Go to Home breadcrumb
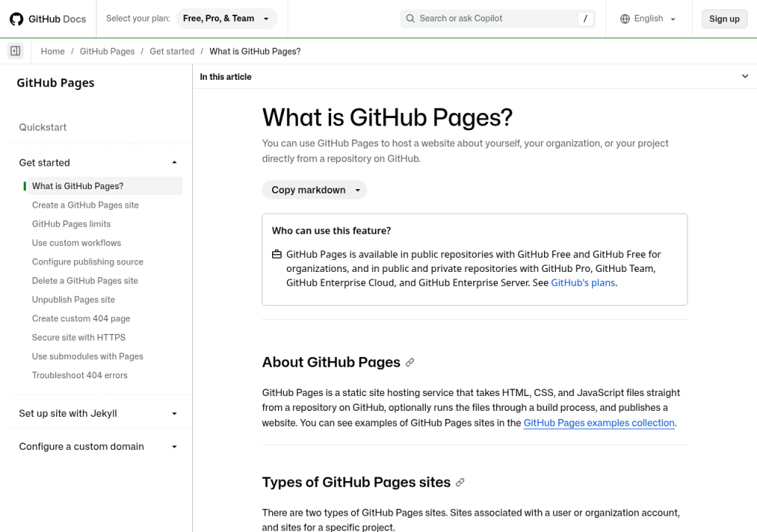The width and height of the screenshot is (757, 532). pyautogui.click(x=52, y=51)
